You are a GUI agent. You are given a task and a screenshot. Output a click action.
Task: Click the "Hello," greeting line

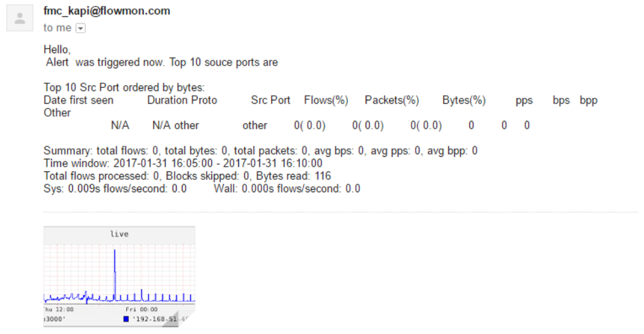56,49
